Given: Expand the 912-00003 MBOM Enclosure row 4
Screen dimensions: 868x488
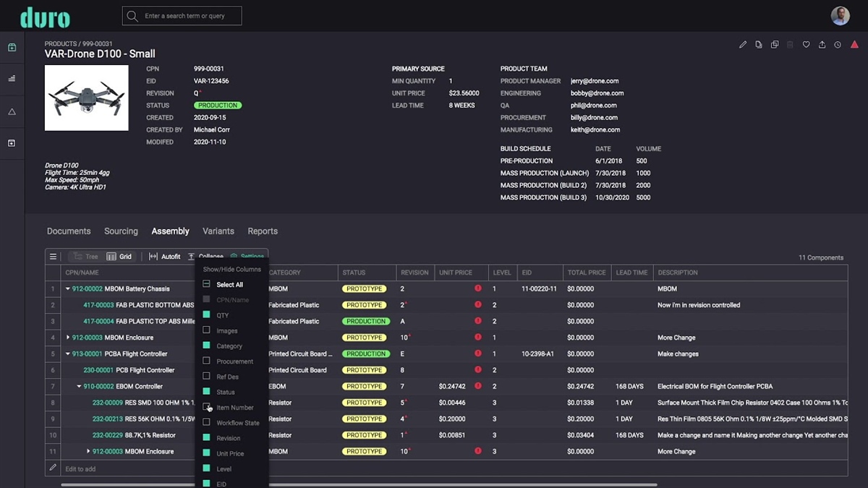Looking at the screenshot, I should [68, 338].
